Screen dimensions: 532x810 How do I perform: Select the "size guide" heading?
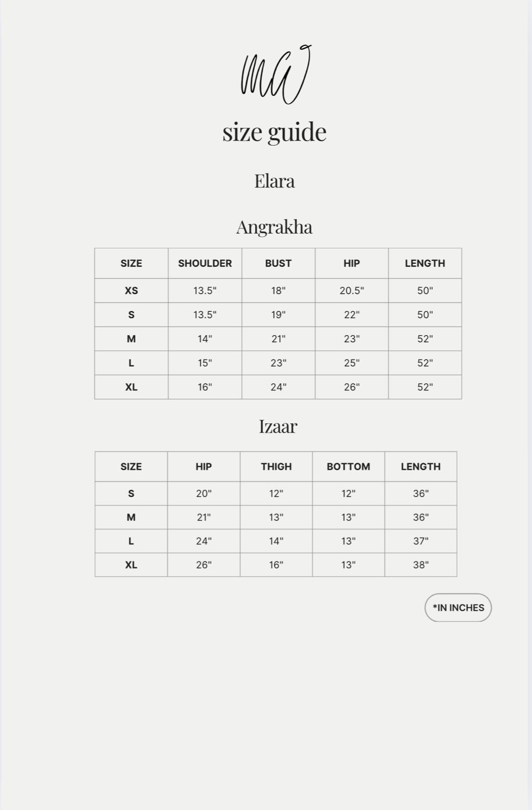coord(274,132)
